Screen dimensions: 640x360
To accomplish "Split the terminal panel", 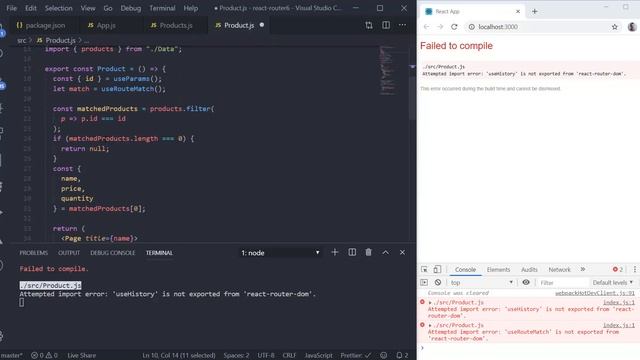I will coord(352,252).
